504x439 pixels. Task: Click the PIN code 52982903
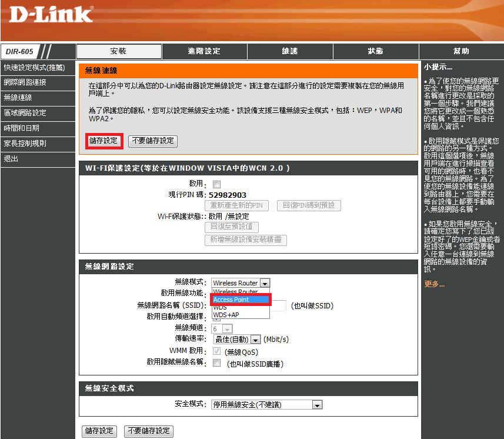click(228, 195)
